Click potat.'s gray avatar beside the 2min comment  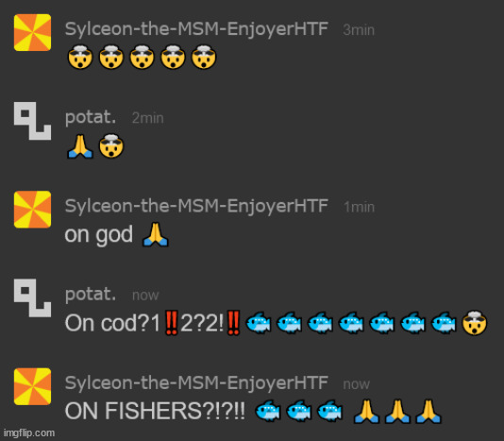(x=32, y=121)
